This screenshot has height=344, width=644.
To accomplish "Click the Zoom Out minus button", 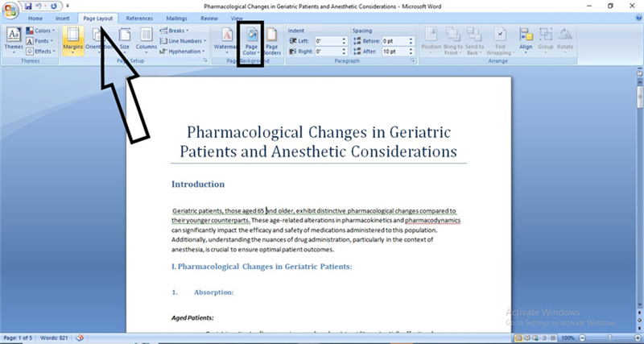I will pos(582,338).
